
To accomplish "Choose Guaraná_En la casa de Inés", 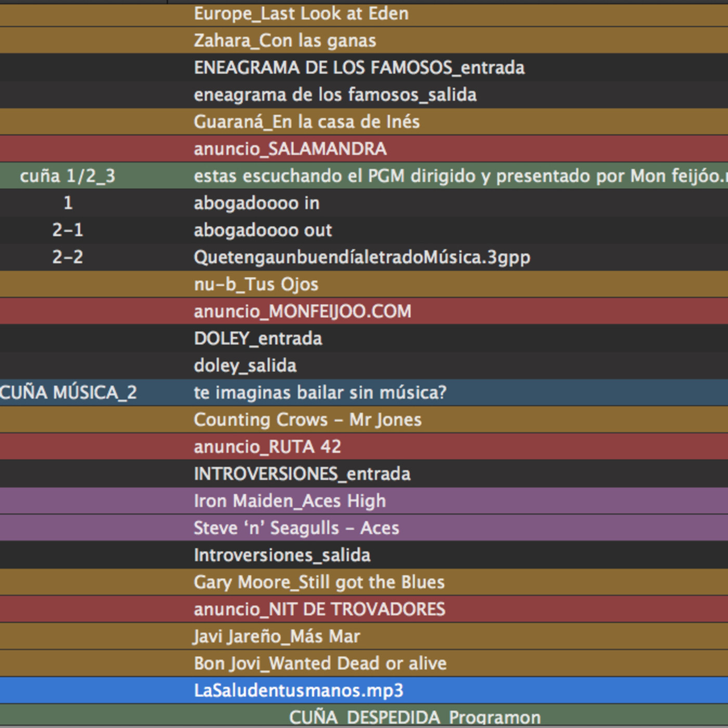I will [x=306, y=122].
